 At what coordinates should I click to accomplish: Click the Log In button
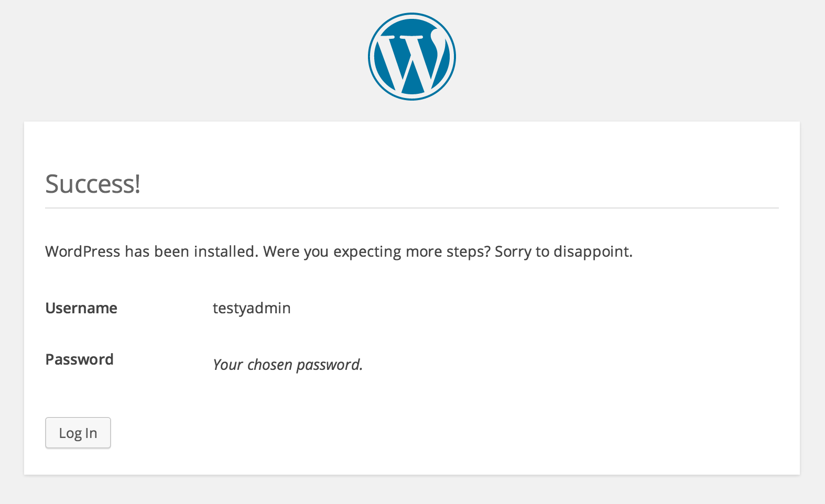coord(78,433)
